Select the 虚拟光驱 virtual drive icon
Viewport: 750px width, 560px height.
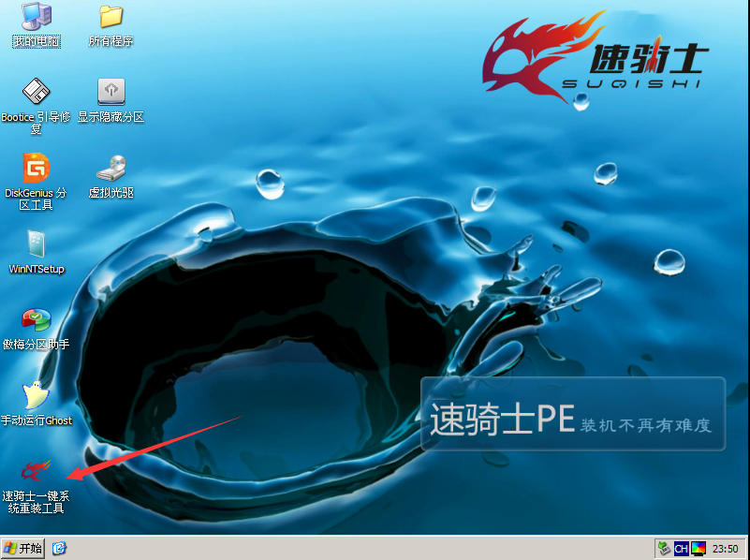point(111,176)
